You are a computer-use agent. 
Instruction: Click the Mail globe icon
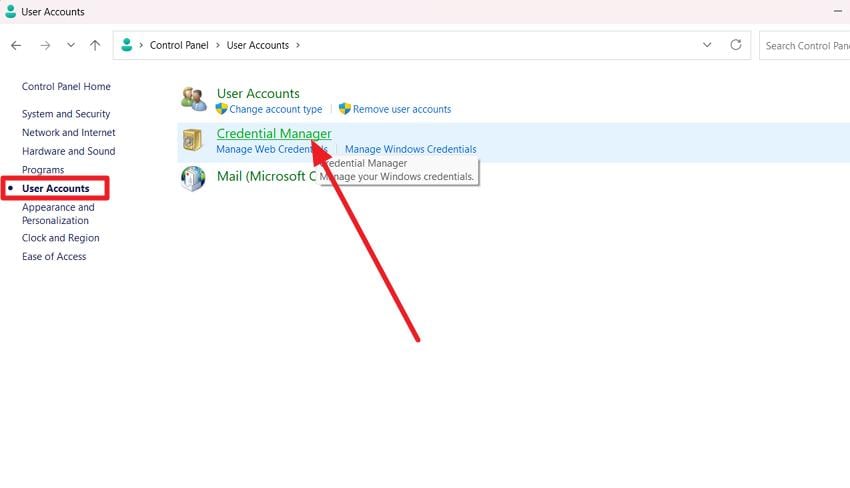193,178
